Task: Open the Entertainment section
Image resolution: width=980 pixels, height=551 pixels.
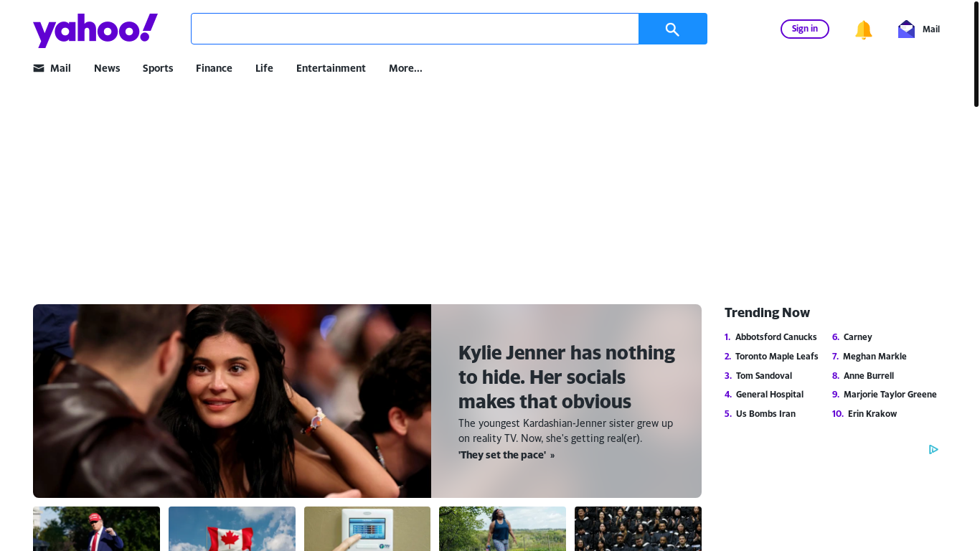Action: 331,68
